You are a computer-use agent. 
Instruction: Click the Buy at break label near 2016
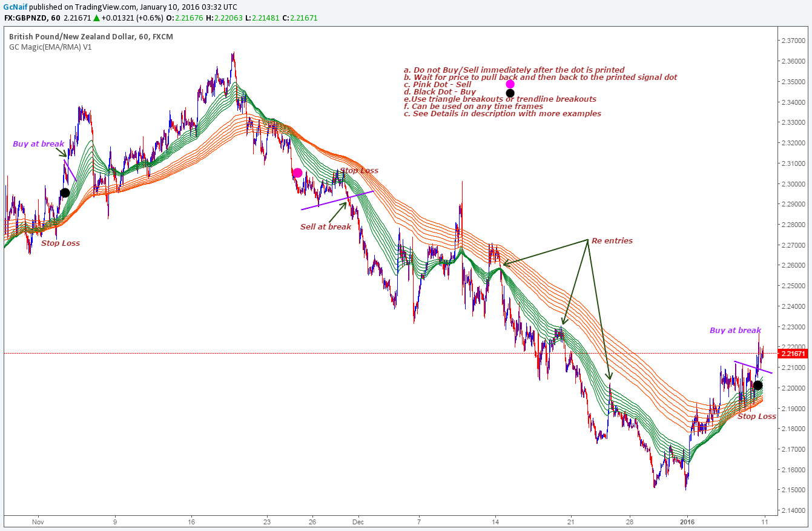click(x=735, y=331)
